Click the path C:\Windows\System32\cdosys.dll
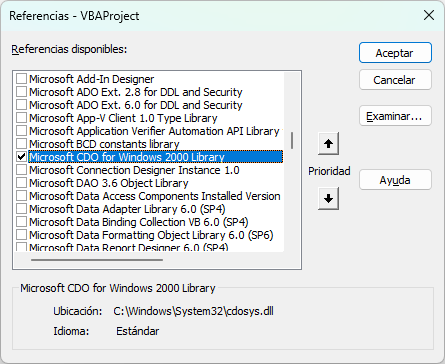Image resolution: width=445 pixels, height=364 pixels. pos(193,311)
